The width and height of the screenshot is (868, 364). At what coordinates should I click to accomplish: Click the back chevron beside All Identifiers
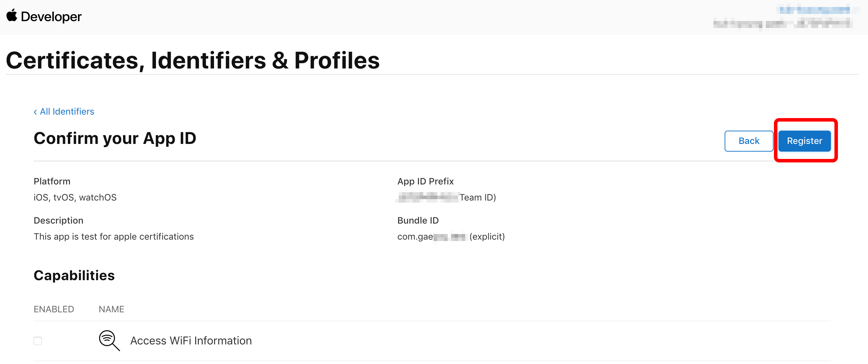[35, 112]
